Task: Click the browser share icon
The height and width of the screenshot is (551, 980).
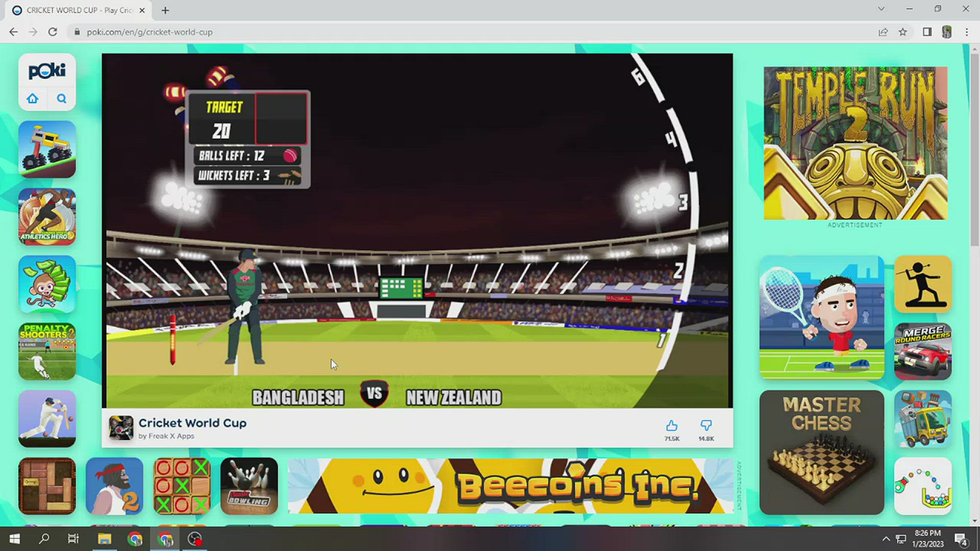Action: (x=883, y=32)
